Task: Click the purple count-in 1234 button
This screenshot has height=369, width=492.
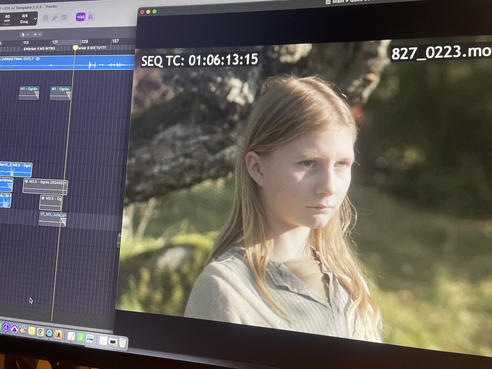Action: coord(80,17)
